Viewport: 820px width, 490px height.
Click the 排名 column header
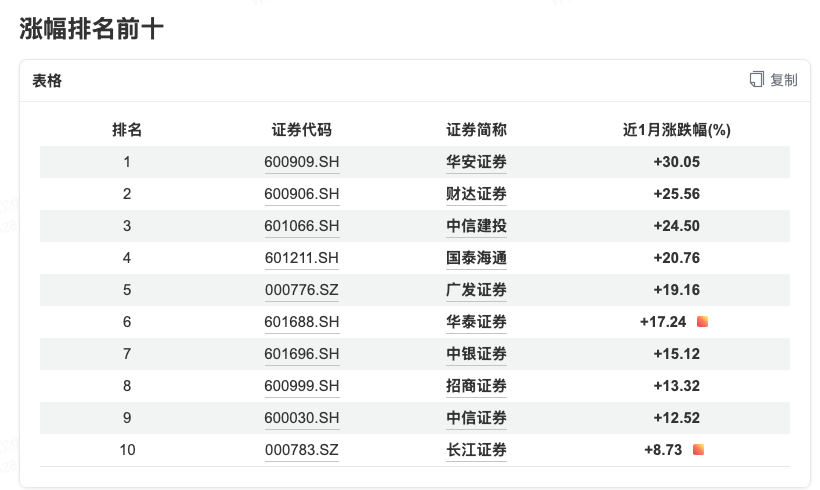[127, 130]
